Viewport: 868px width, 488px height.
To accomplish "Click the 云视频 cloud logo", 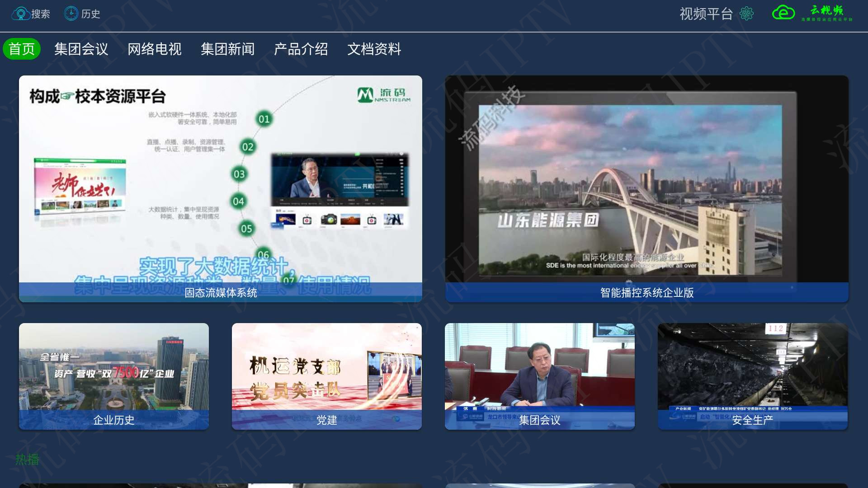I will 812,13.
